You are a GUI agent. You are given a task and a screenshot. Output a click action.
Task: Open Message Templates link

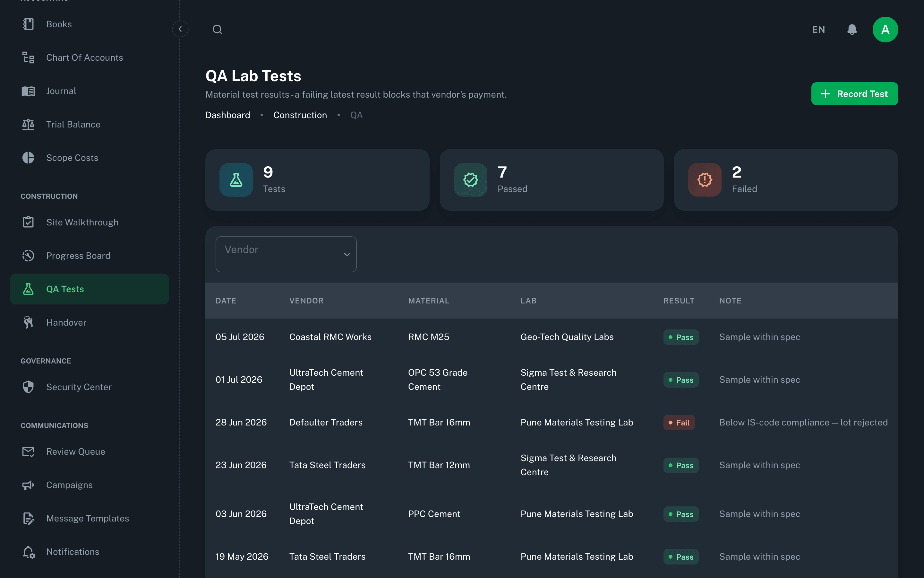(89, 518)
